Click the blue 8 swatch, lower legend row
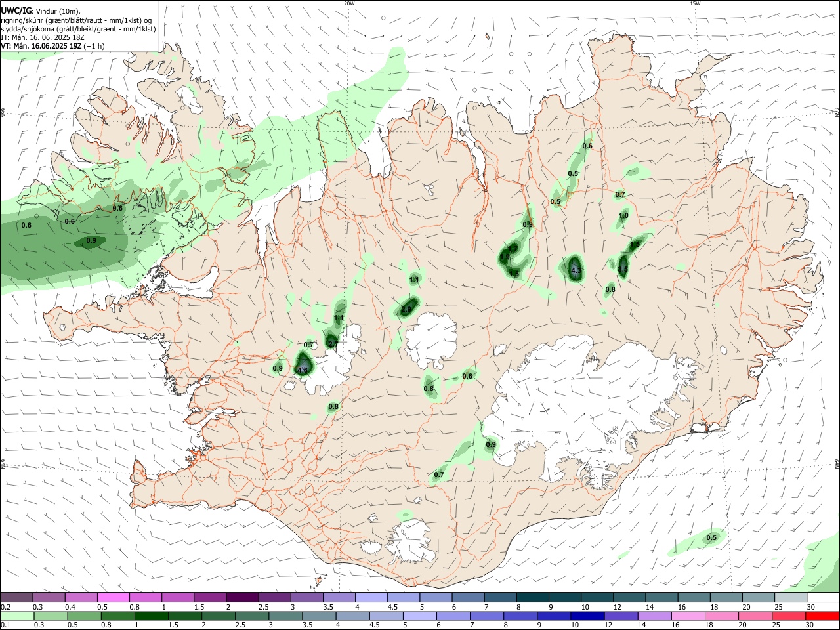 coord(519,616)
